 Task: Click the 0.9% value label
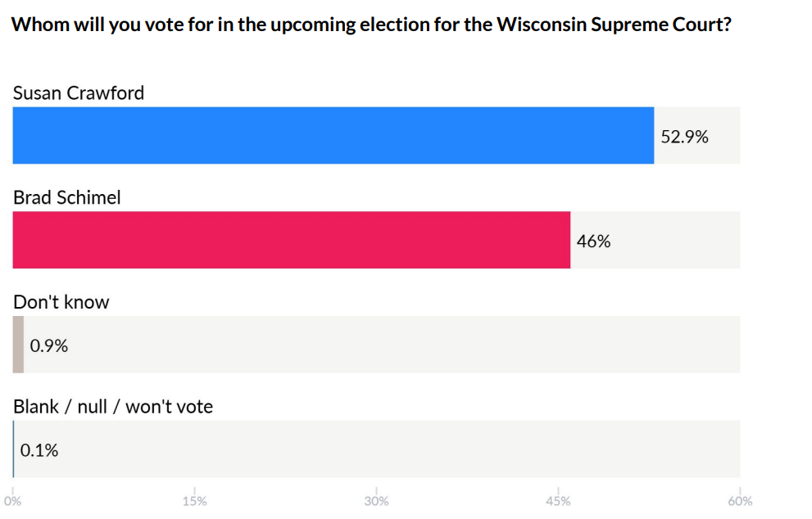pyautogui.click(x=49, y=345)
